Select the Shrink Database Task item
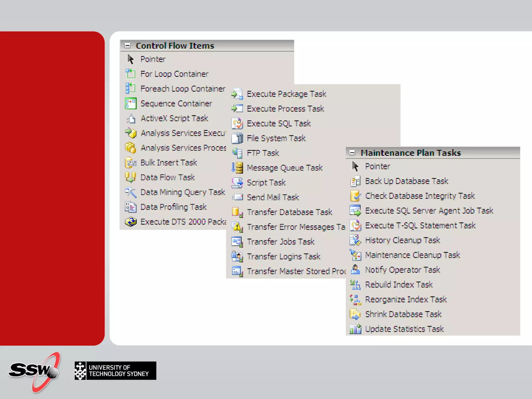Screen dimensions: 532x399 pyautogui.click(x=403, y=314)
